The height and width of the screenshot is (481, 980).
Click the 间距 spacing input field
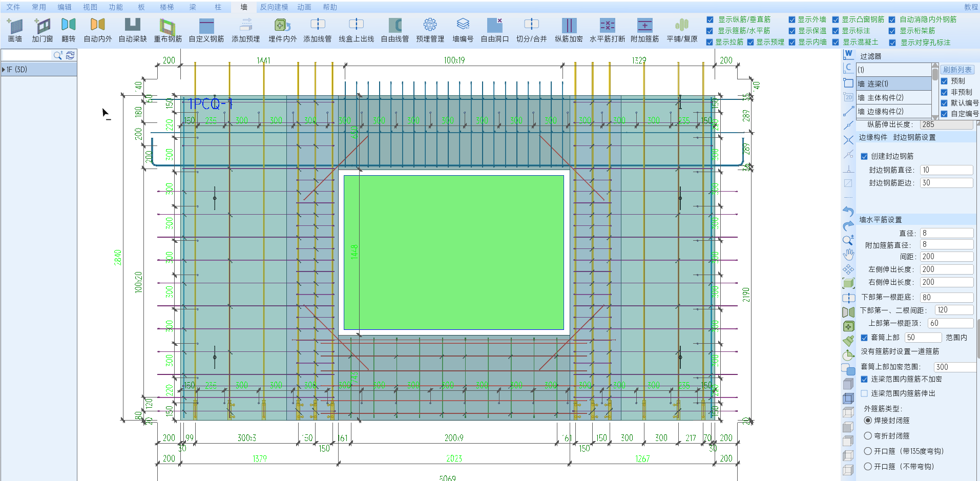point(946,257)
